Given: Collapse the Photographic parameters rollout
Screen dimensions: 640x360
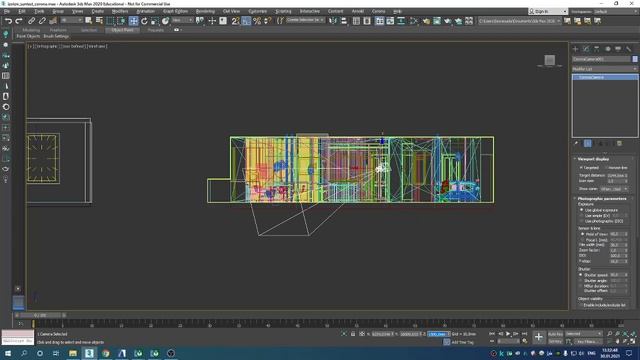Looking at the screenshot, I should (x=602, y=199).
